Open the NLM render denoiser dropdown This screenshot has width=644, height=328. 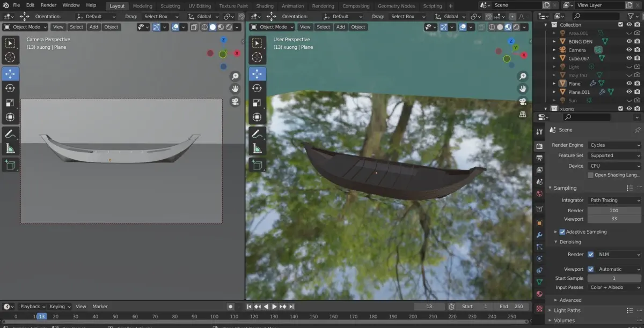(619, 255)
